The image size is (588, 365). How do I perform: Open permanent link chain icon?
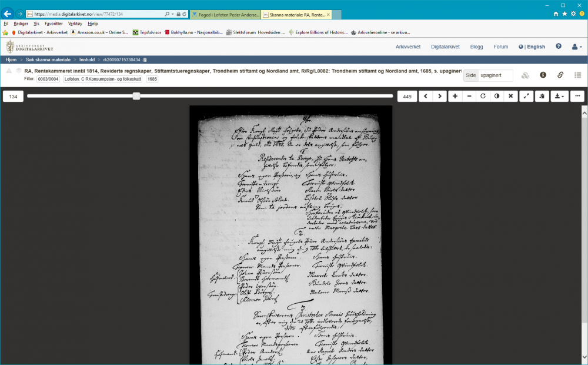pos(560,75)
